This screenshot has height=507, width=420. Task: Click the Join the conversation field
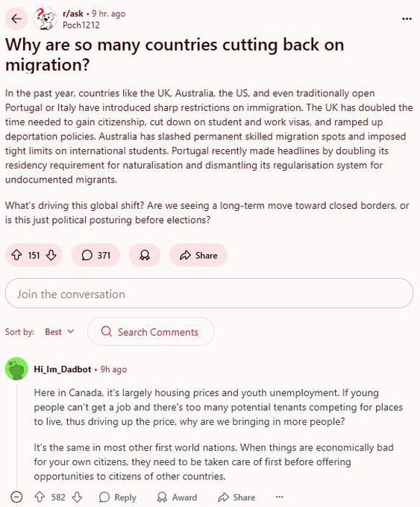pyautogui.click(x=210, y=293)
